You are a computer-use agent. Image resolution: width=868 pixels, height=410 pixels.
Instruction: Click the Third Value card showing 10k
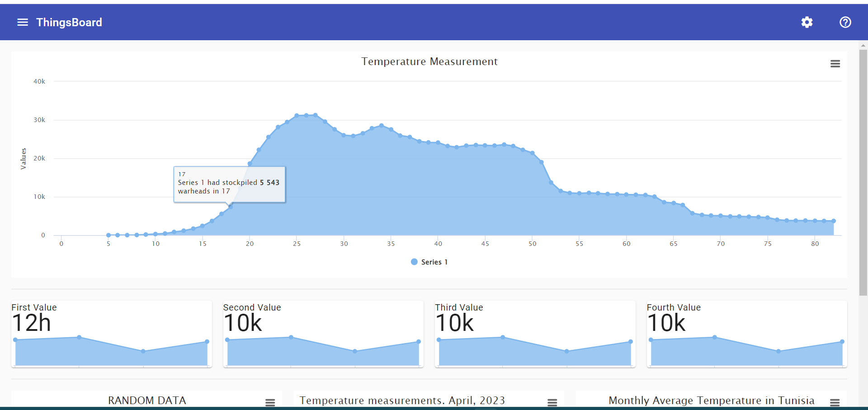point(534,335)
